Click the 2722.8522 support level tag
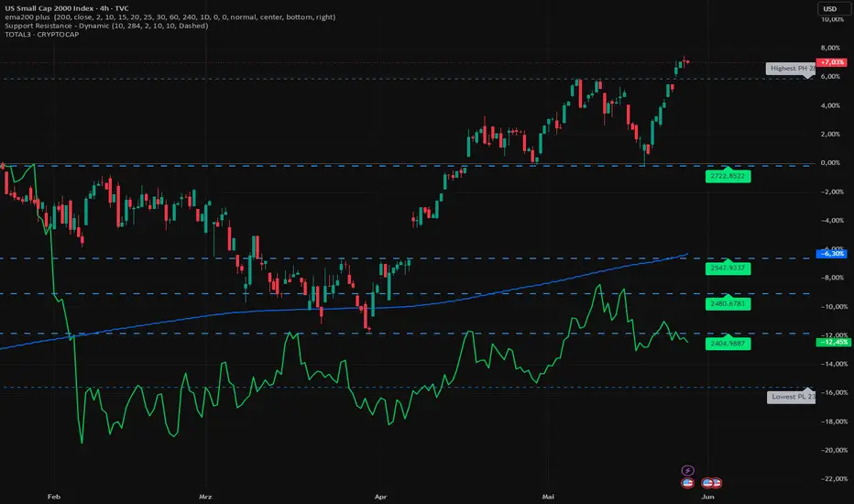Image resolution: width=854 pixels, height=504 pixels. 728,176
